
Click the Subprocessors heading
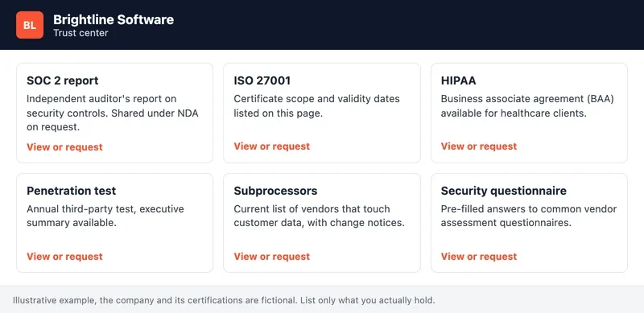point(275,191)
